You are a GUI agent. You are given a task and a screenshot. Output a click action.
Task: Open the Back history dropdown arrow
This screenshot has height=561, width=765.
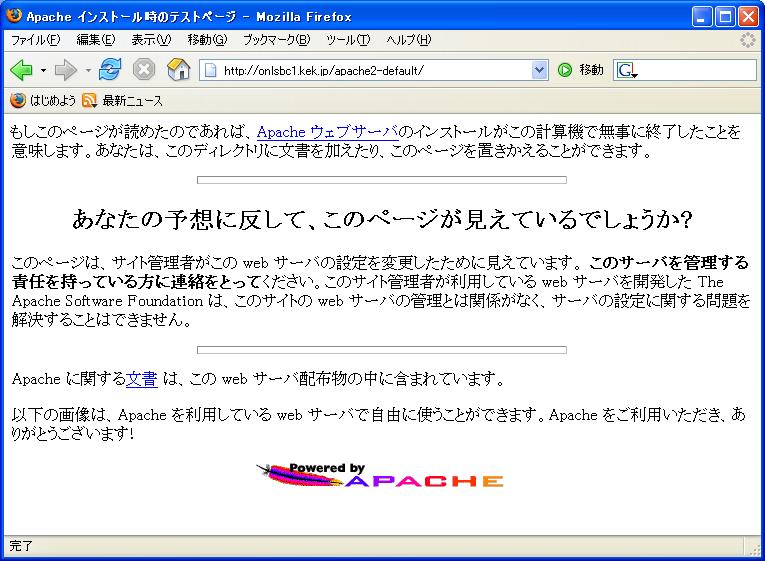point(43,71)
